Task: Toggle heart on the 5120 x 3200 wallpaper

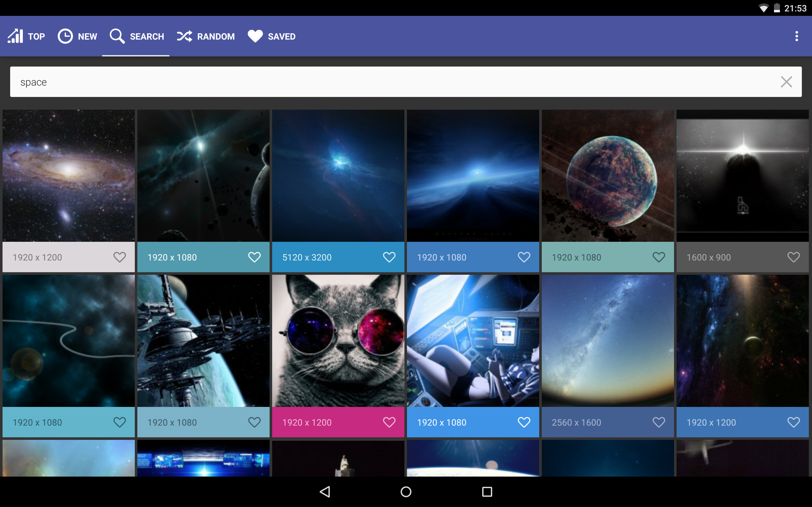Action: click(x=389, y=257)
